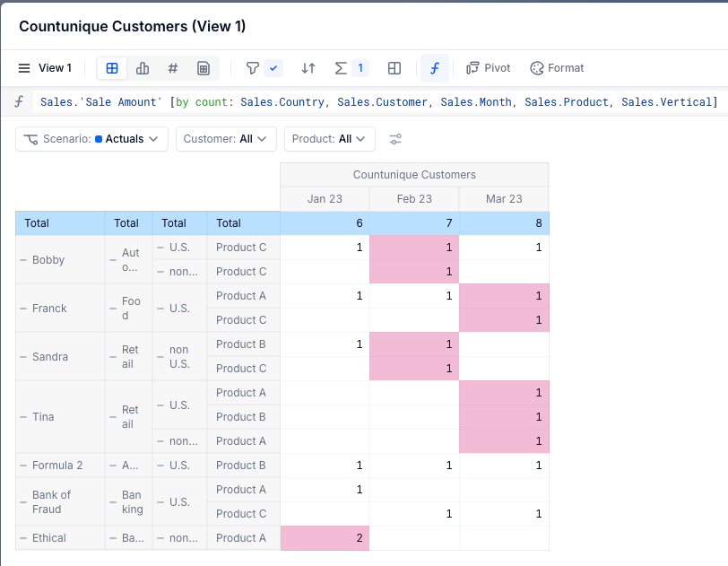Open the filter settings sliders icon
Image resolution: width=728 pixels, height=566 pixels.
395,139
